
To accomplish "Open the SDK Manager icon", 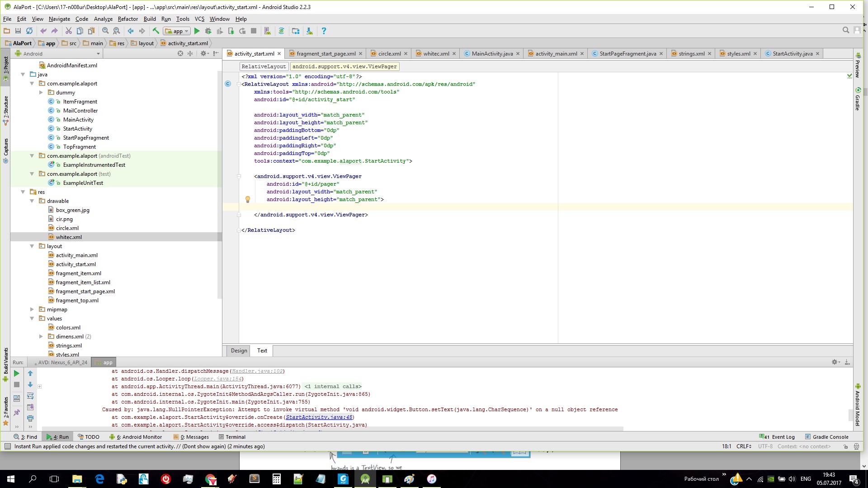I will [x=309, y=31].
